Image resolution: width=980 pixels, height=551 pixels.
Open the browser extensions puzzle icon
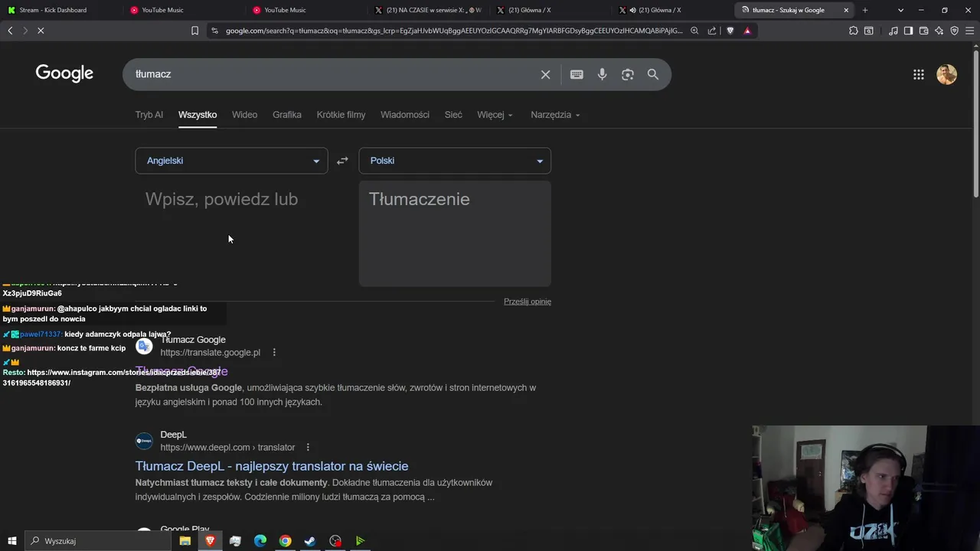click(854, 31)
